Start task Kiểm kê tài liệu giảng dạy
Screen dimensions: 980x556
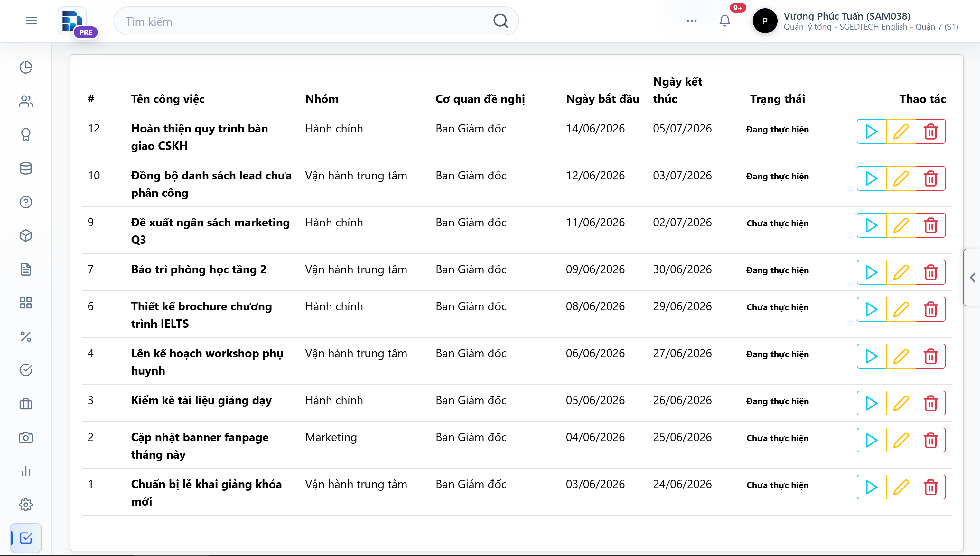tap(872, 403)
